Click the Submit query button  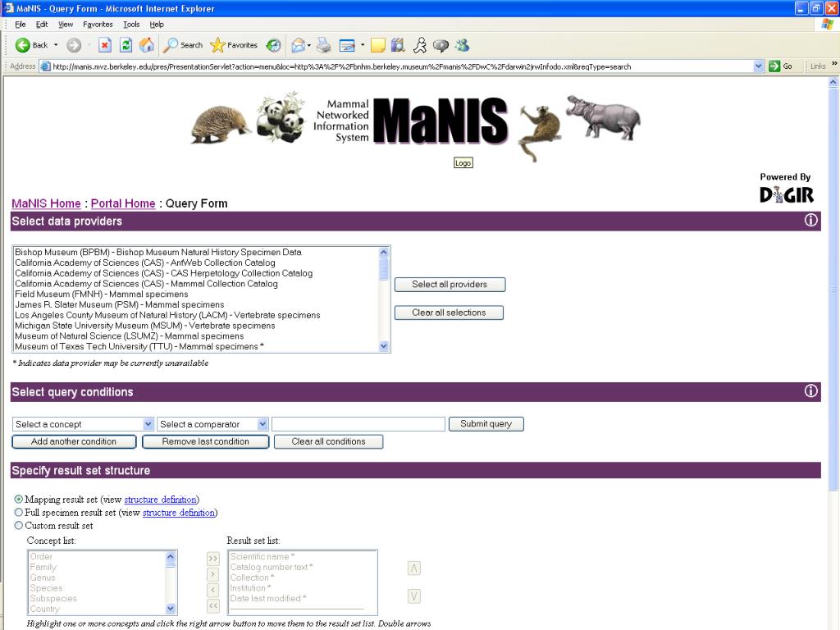(x=486, y=424)
